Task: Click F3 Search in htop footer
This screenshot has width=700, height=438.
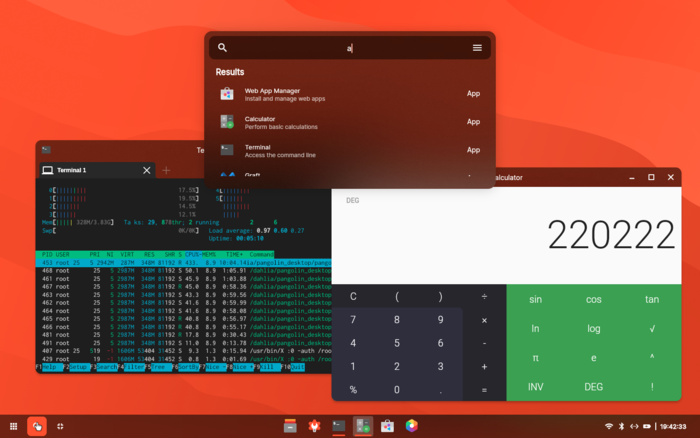Action: click(x=104, y=367)
